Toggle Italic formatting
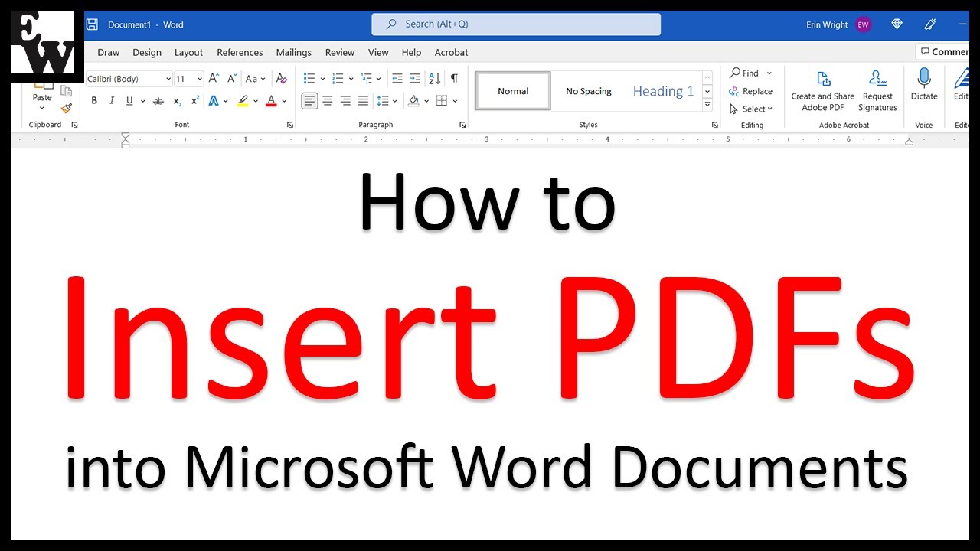The image size is (980, 551). (112, 101)
